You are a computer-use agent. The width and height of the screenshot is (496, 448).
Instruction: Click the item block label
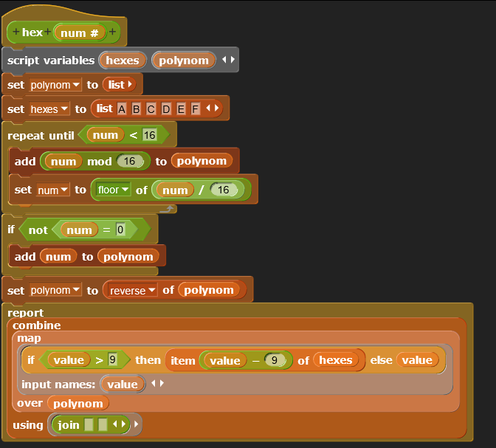[183, 360]
